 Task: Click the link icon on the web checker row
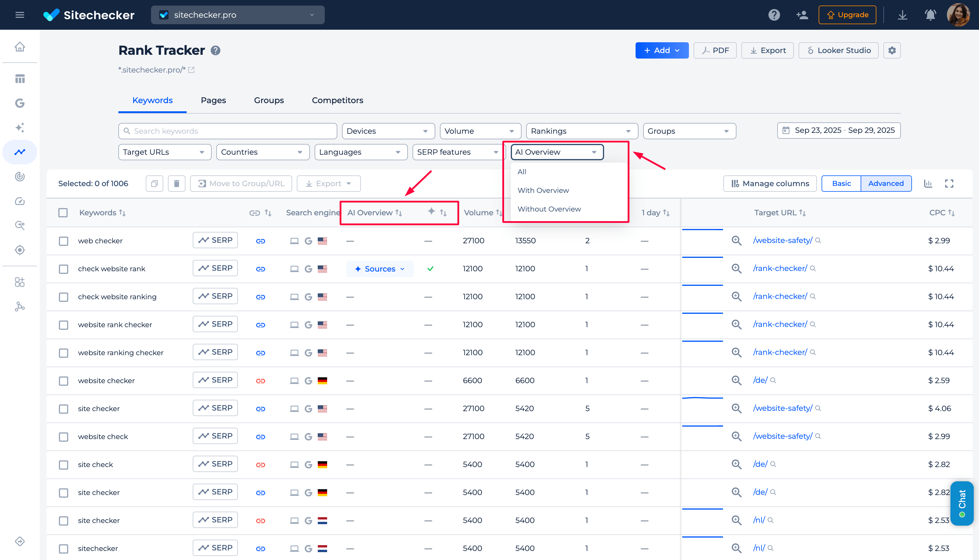tap(261, 240)
